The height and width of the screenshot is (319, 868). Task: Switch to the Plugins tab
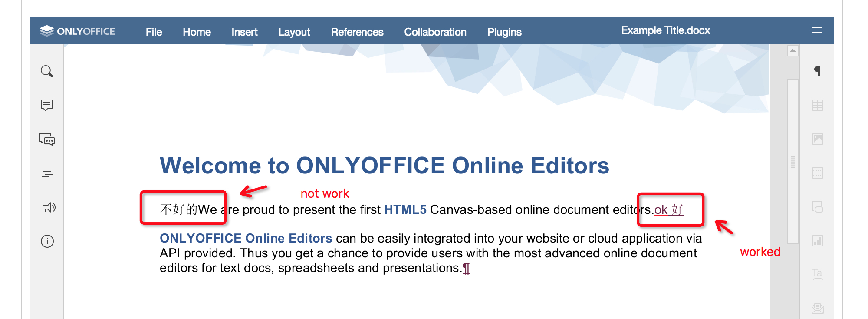point(504,32)
